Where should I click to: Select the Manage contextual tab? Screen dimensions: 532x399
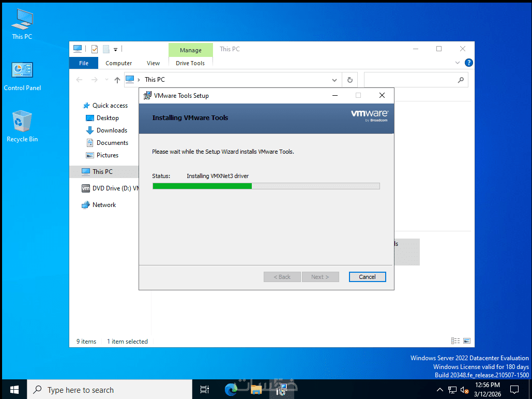point(191,50)
